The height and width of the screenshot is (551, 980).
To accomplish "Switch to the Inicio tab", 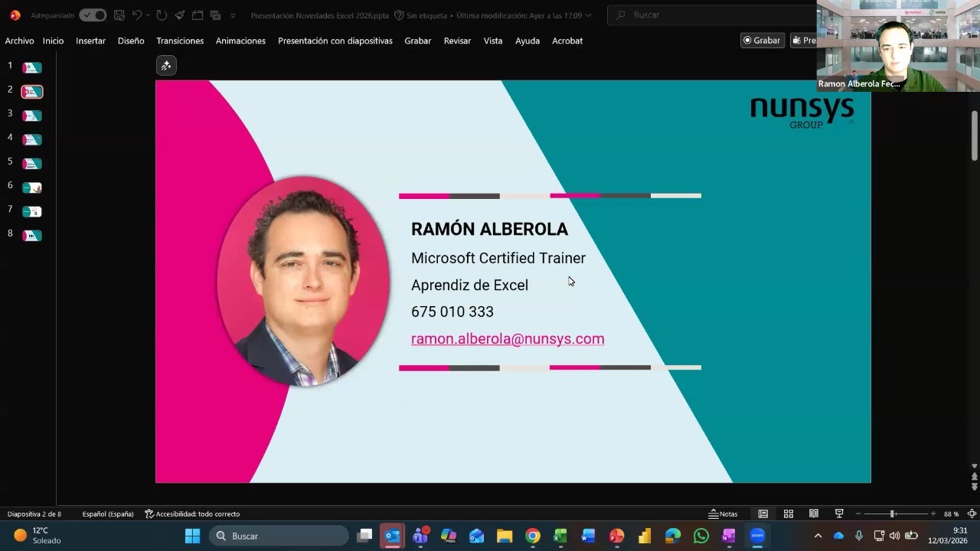I will 53,41.
